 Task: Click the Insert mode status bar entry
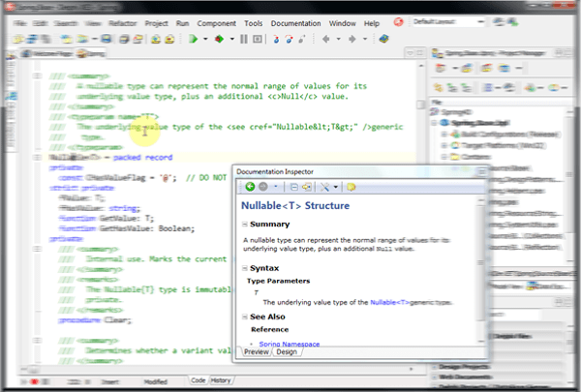(x=110, y=382)
